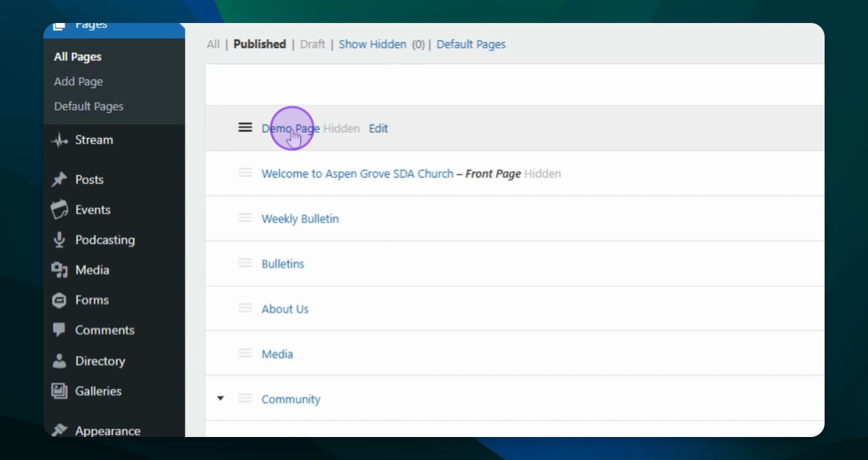Viewport: 868px width, 460px height.
Task: Show the Published pages filter
Action: pos(259,44)
